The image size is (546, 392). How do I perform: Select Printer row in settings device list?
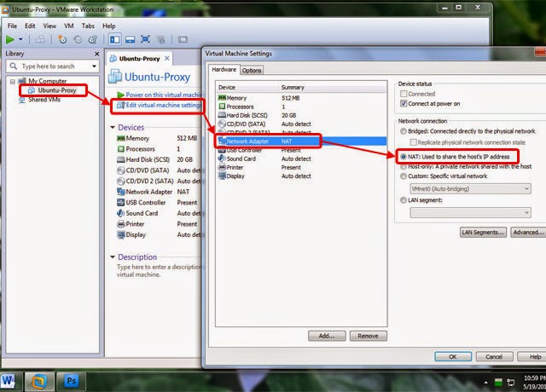pyautogui.click(x=301, y=167)
